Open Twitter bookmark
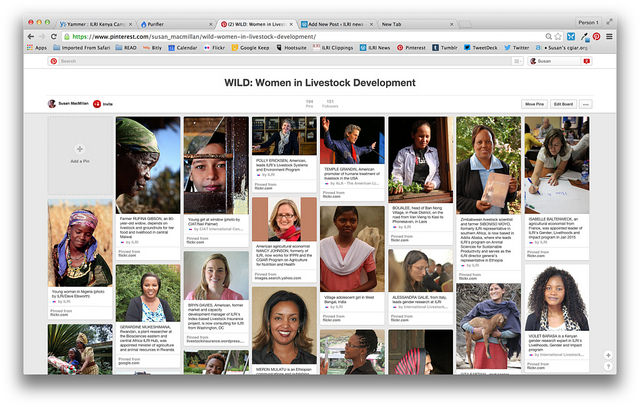The width and height of the screenshot is (640, 407). coord(517,48)
